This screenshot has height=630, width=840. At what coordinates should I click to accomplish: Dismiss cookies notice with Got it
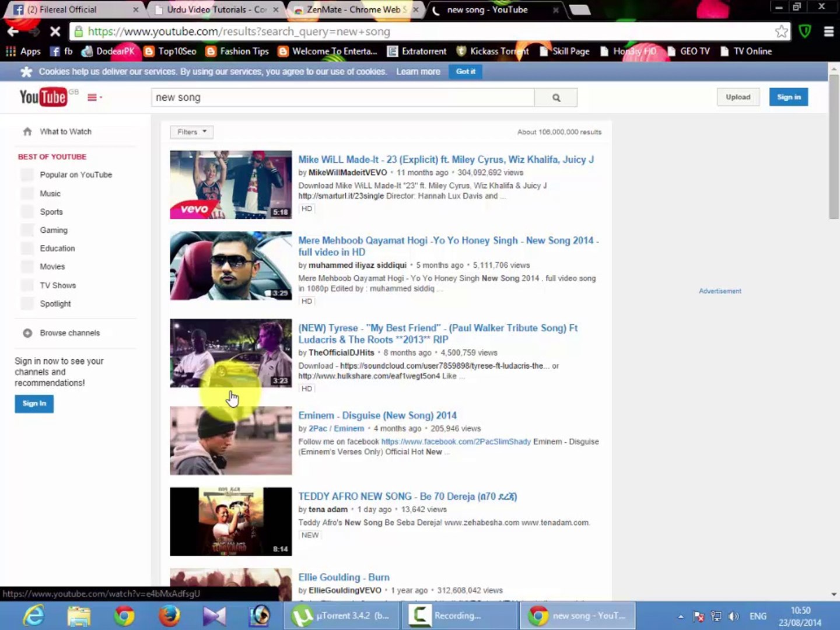pyautogui.click(x=466, y=71)
